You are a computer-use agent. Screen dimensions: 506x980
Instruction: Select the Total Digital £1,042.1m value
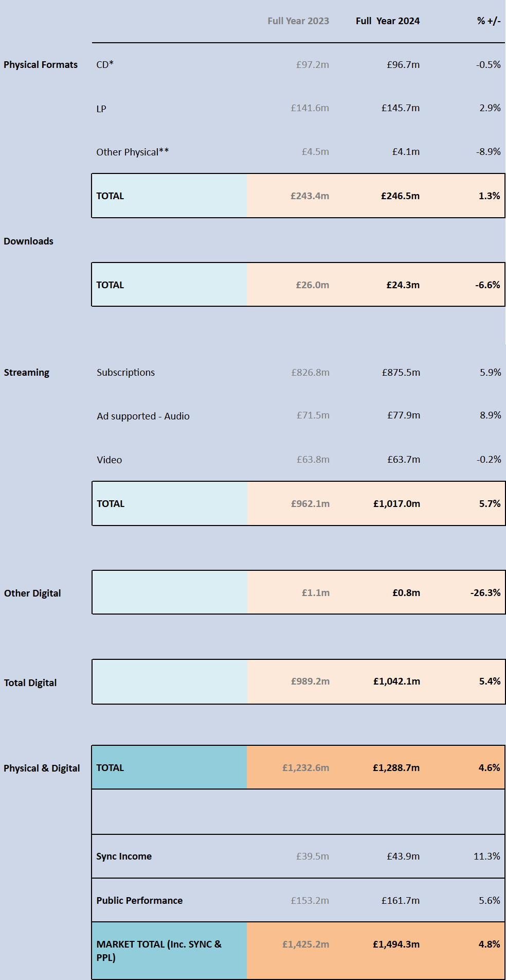396,681
